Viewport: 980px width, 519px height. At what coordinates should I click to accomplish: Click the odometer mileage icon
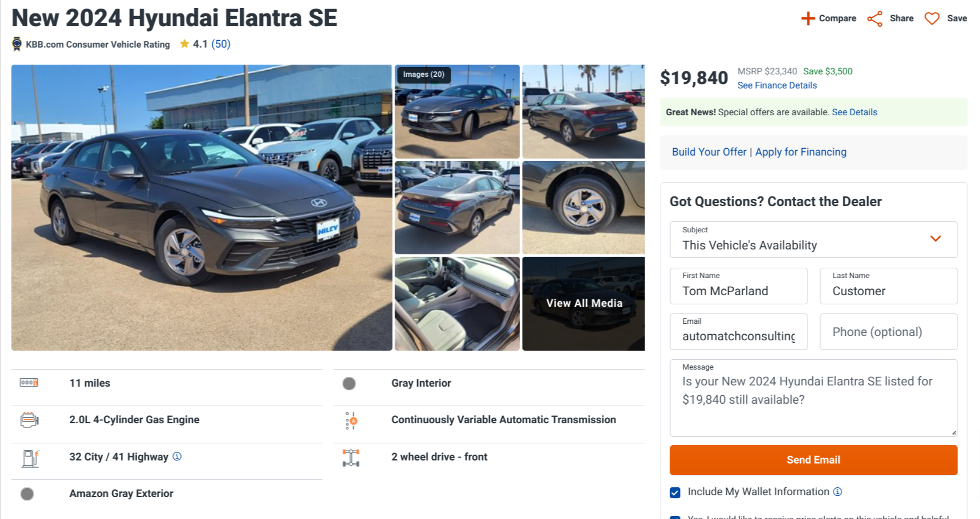(29, 383)
